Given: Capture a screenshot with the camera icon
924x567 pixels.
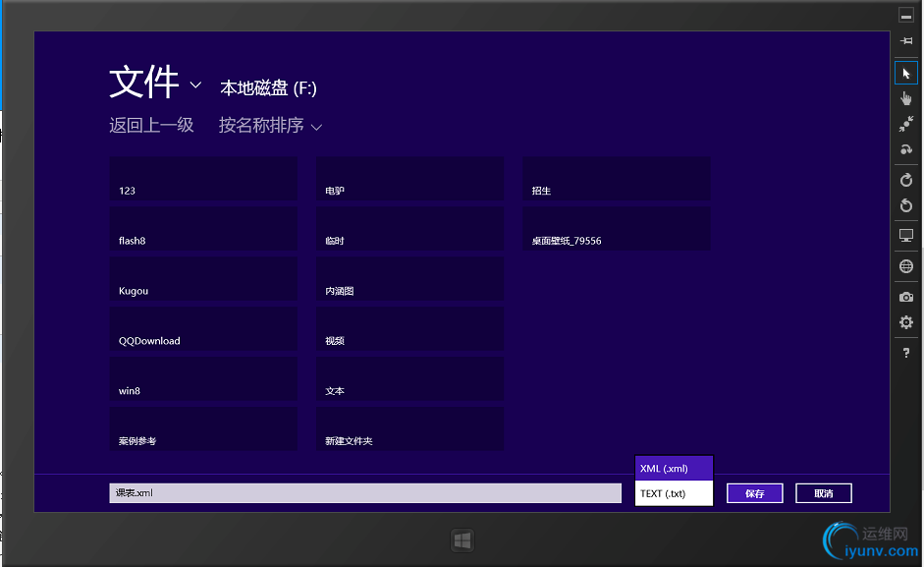Looking at the screenshot, I should (x=905, y=296).
